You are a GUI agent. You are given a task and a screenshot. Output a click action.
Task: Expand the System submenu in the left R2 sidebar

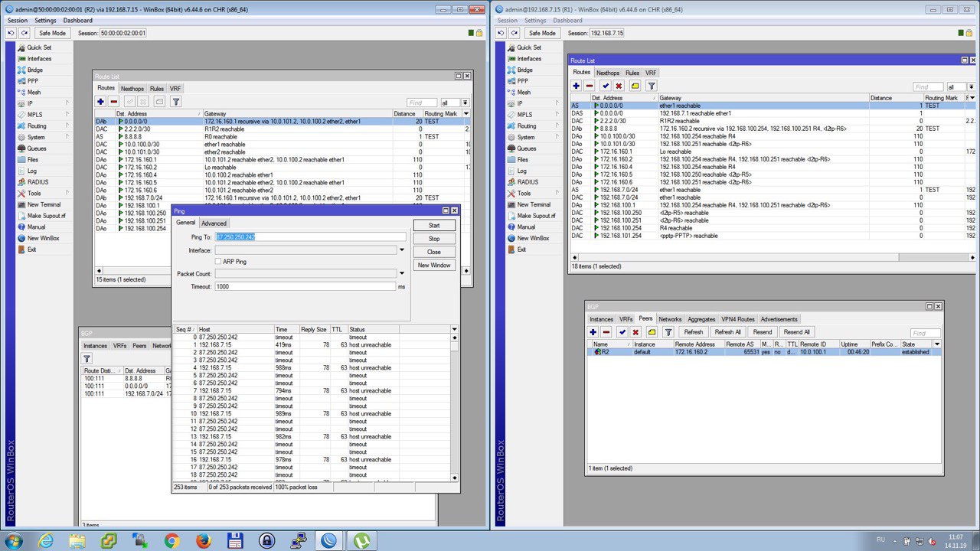(x=44, y=138)
